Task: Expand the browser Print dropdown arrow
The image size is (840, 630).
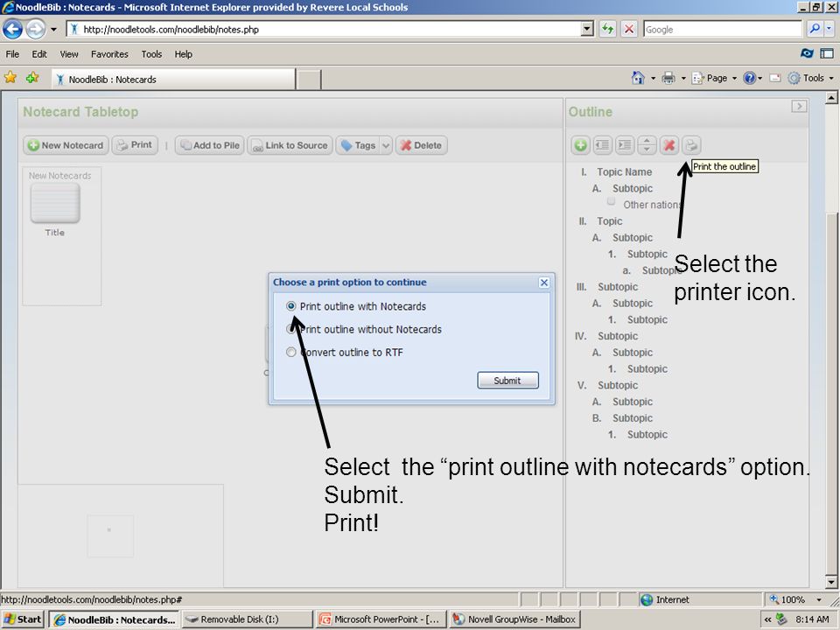Action: click(683, 79)
